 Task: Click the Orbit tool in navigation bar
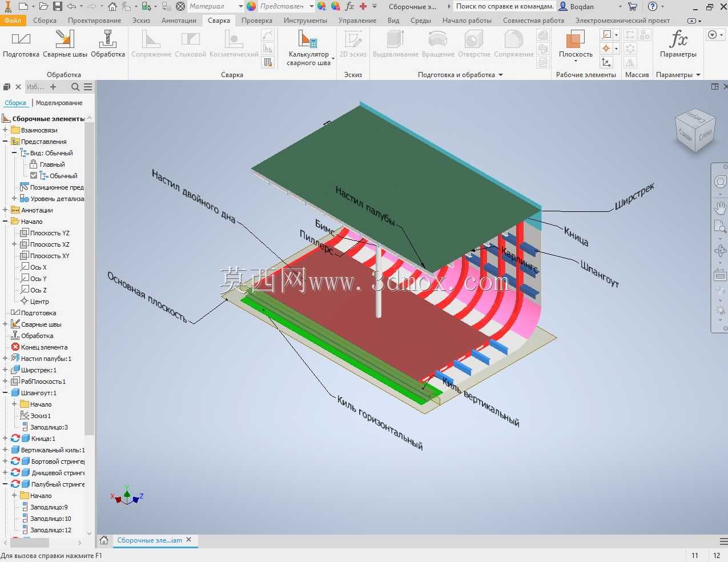(x=720, y=250)
